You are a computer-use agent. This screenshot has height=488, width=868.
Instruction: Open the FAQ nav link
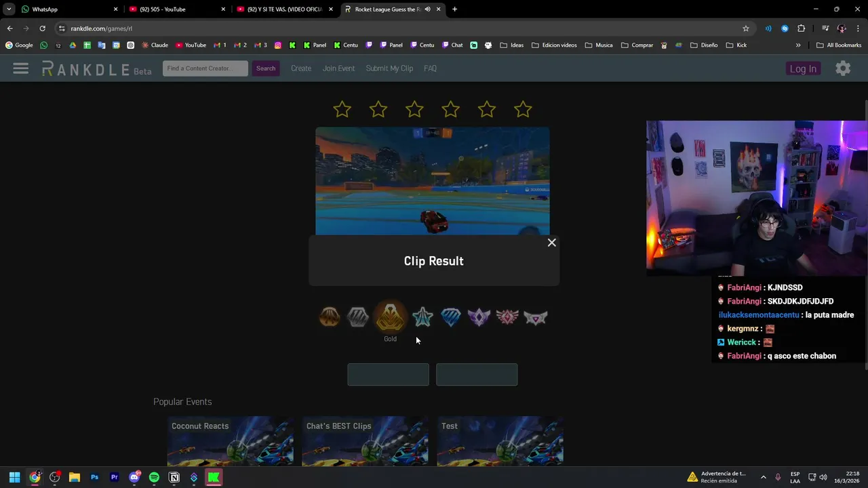point(430,68)
